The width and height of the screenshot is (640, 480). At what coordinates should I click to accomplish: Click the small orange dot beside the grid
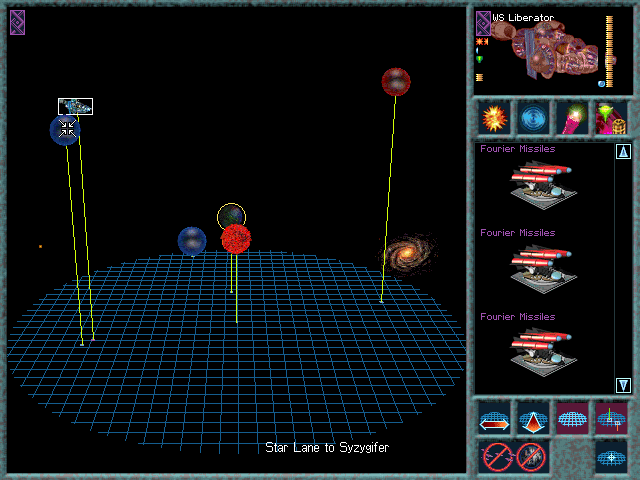point(40,247)
